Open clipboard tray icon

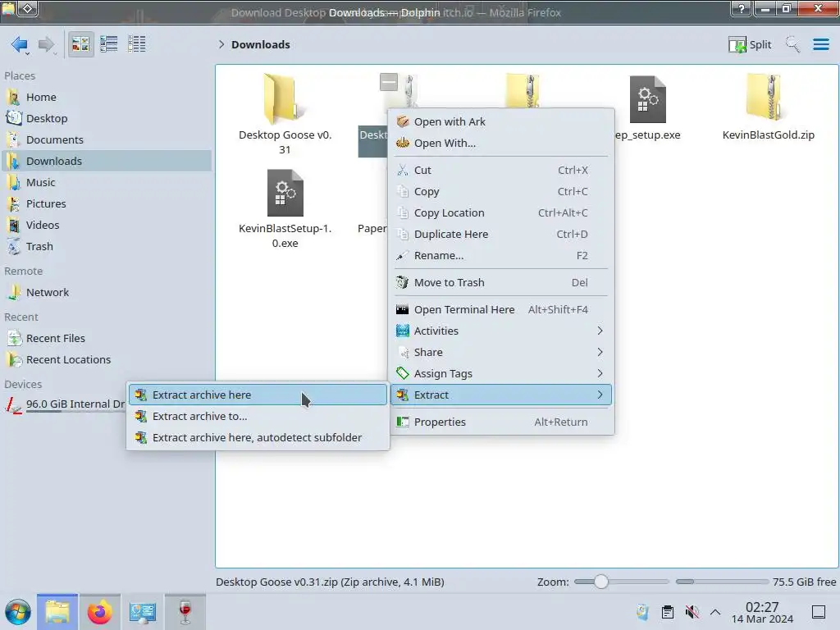(x=668, y=612)
